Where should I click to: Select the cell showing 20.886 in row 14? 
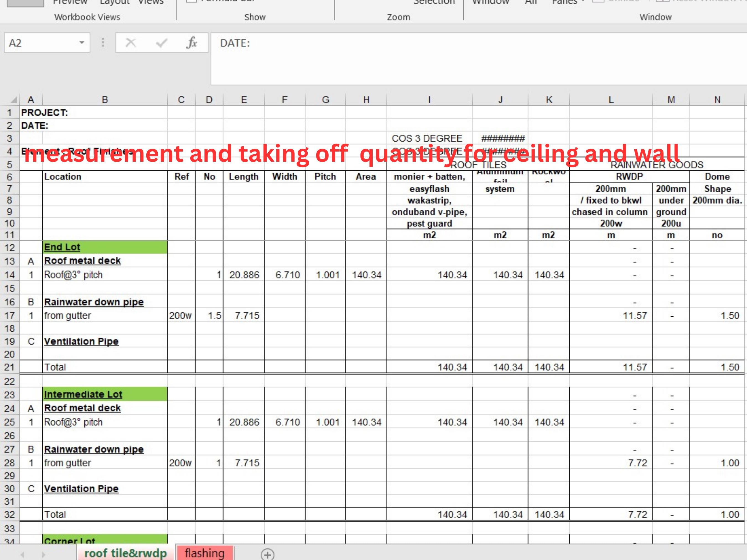coord(244,275)
